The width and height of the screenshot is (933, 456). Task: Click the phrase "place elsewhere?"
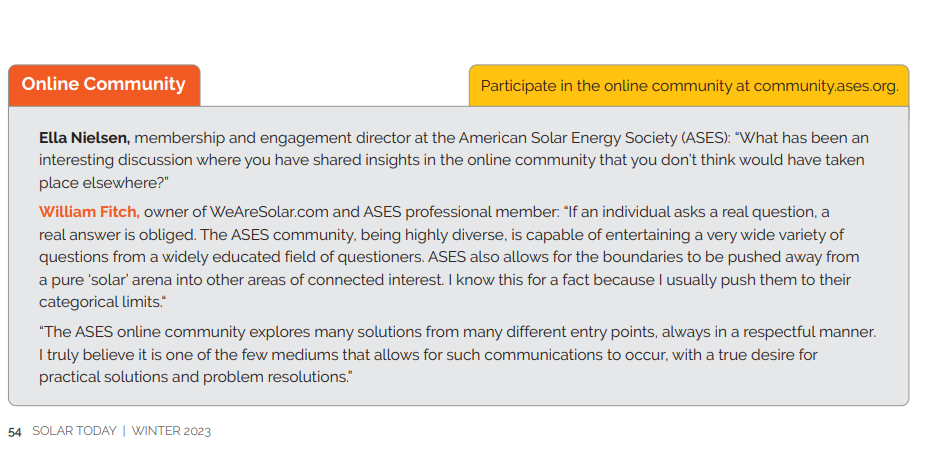[103, 182]
